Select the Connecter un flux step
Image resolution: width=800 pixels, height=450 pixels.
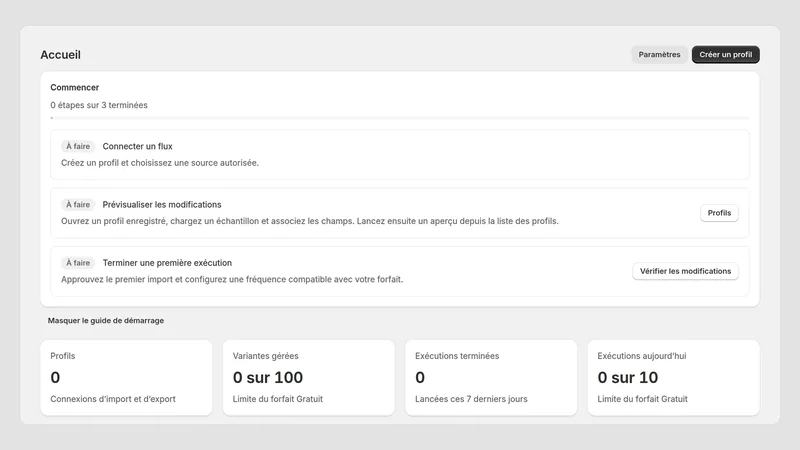click(399, 155)
